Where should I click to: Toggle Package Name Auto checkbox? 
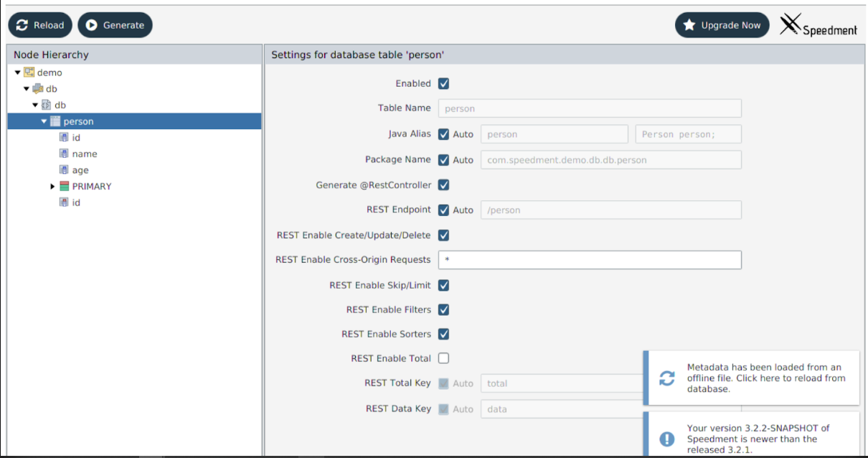coord(444,160)
